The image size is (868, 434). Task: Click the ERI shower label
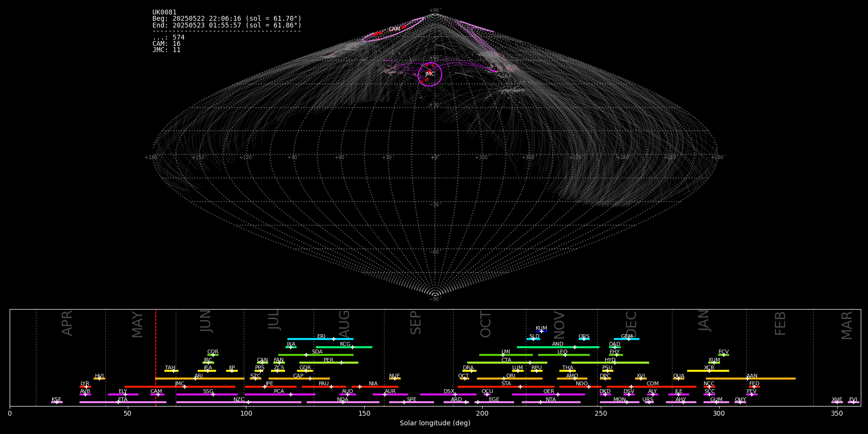(322, 337)
